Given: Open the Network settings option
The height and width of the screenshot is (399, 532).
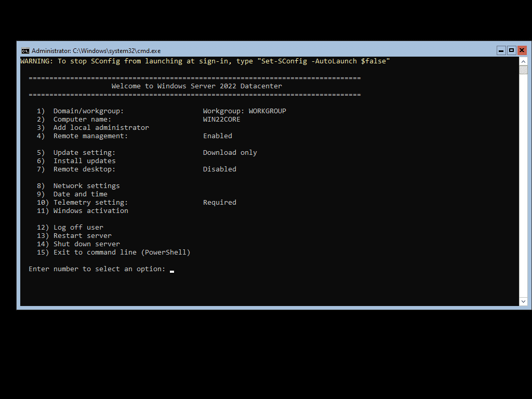Looking at the screenshot, I should (86, 185).
